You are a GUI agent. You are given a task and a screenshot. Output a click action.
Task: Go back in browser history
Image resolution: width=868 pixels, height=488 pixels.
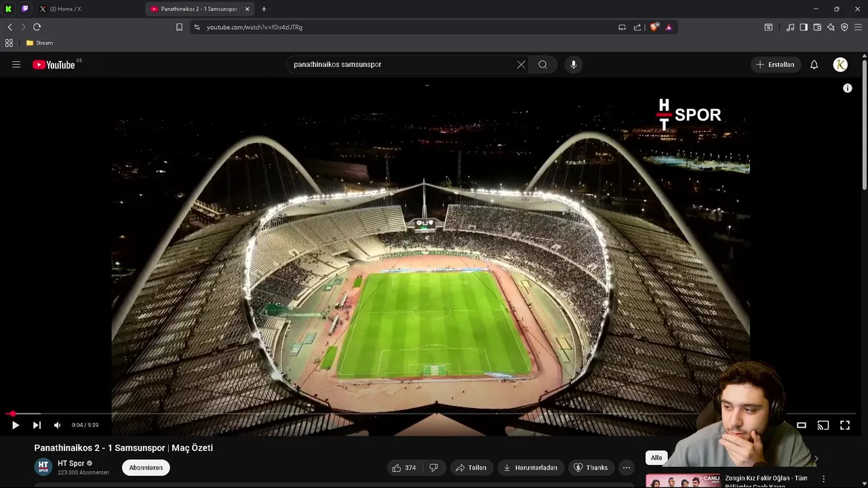(x=9, y=27)
